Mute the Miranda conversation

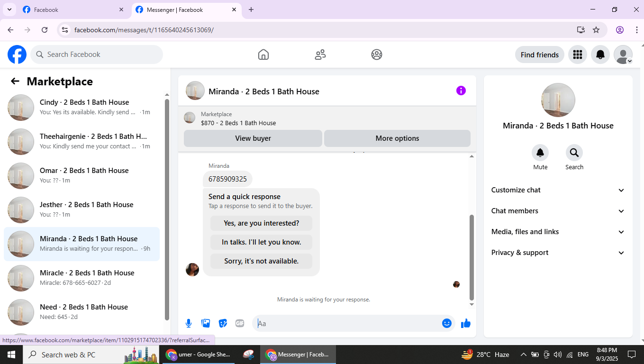540,153
